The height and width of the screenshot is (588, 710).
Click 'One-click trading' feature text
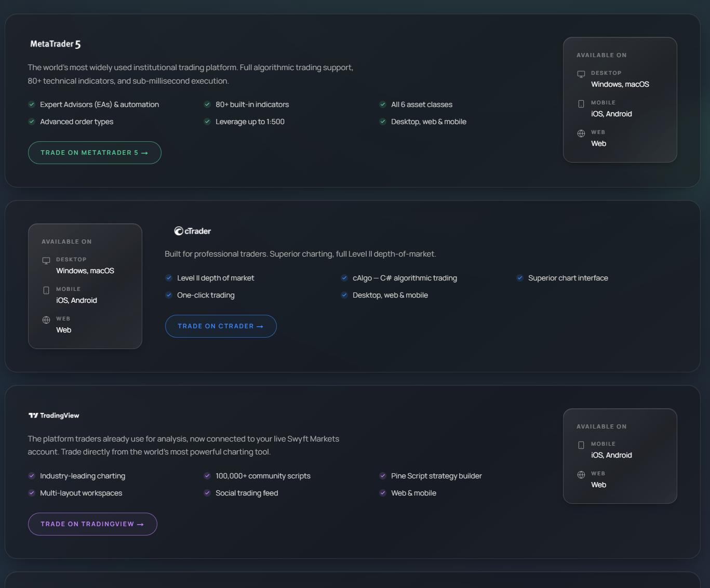[x=206, y=295]
